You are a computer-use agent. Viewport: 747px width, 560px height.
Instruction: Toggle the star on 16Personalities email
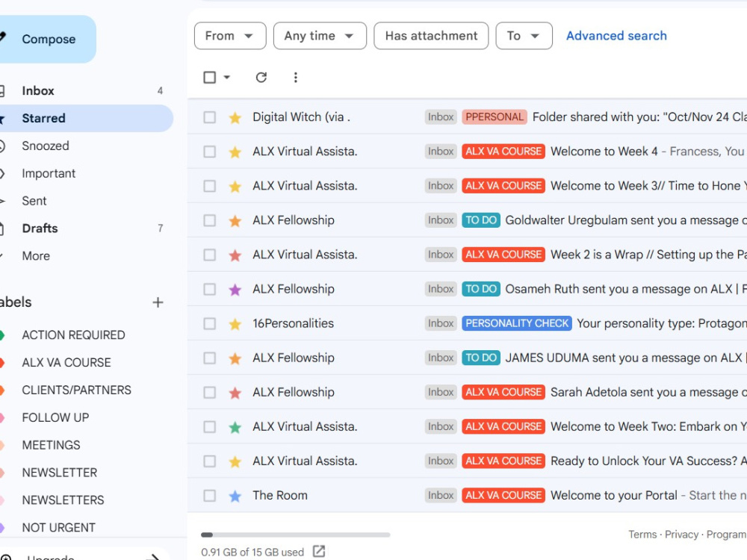[x=235, y=323]
